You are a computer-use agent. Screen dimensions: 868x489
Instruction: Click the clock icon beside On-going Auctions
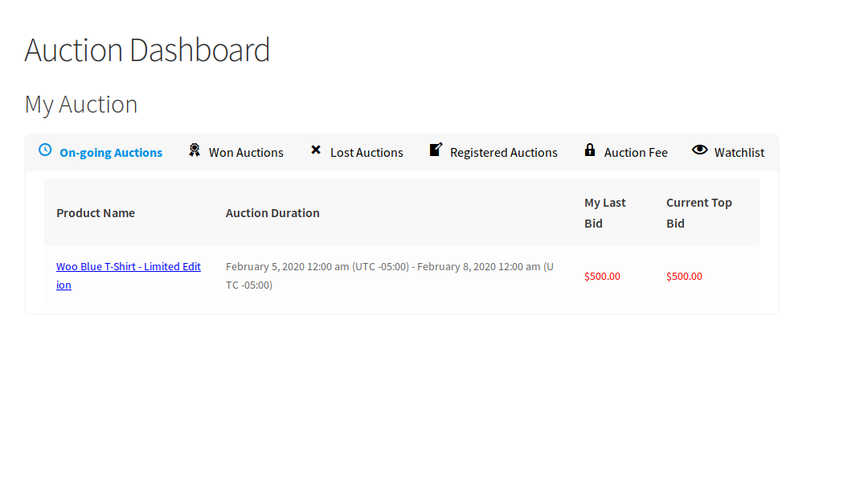[45, 150]
